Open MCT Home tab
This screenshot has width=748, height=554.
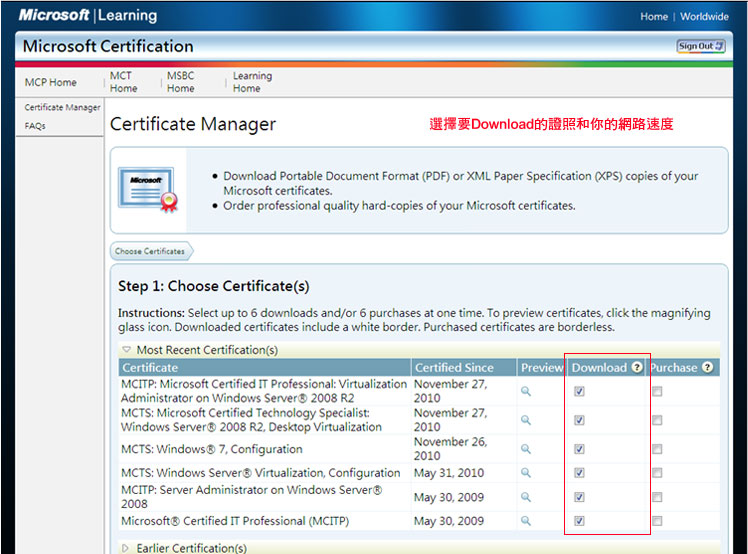tap(124, 82)
